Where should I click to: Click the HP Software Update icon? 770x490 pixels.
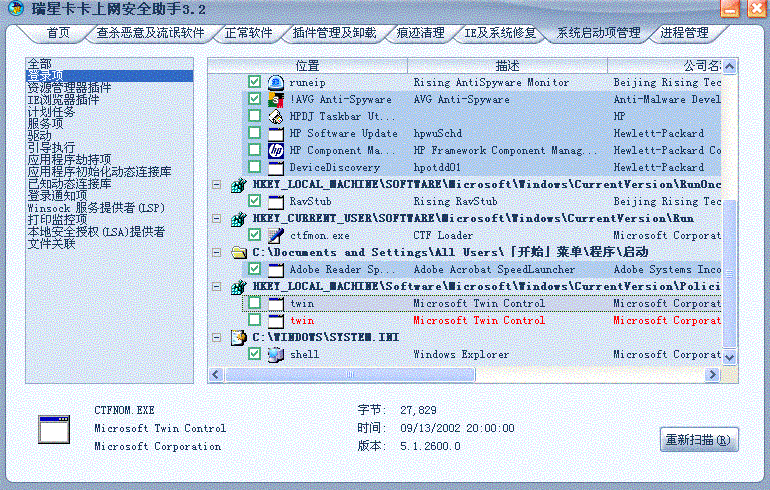click(x=275, y=134)
